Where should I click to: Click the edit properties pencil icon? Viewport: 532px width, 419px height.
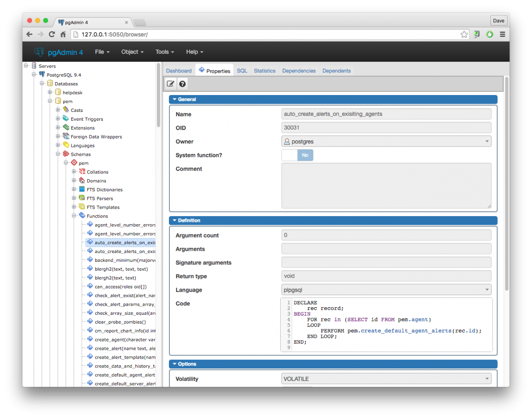coord(171,84)
